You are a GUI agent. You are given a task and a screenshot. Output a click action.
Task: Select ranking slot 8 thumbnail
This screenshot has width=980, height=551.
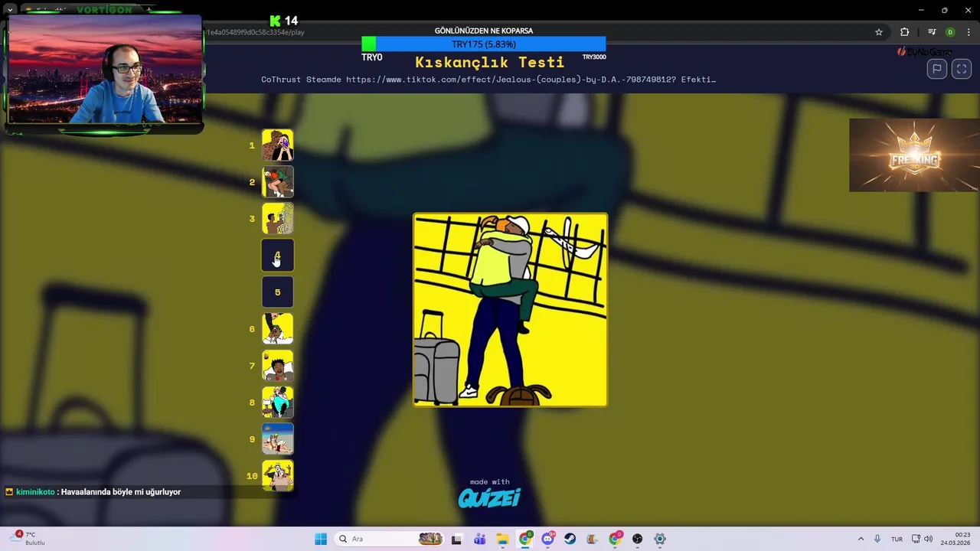[x=278, y=403]
